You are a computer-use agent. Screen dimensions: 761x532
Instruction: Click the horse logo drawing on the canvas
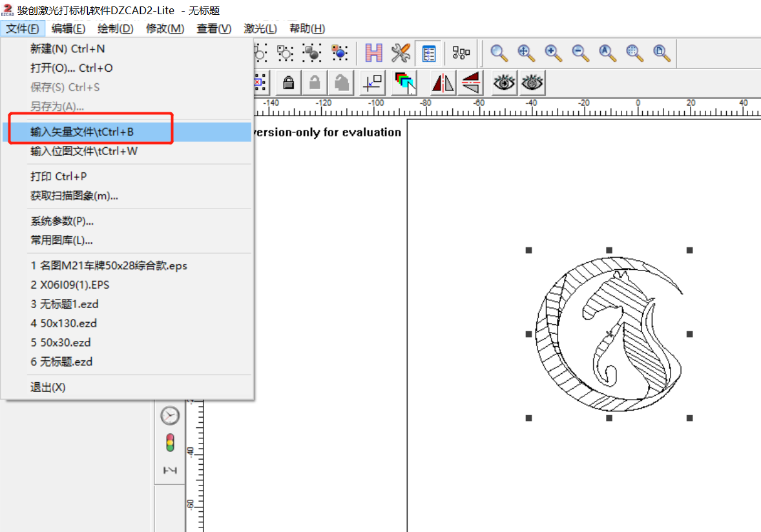coord(609,334)
